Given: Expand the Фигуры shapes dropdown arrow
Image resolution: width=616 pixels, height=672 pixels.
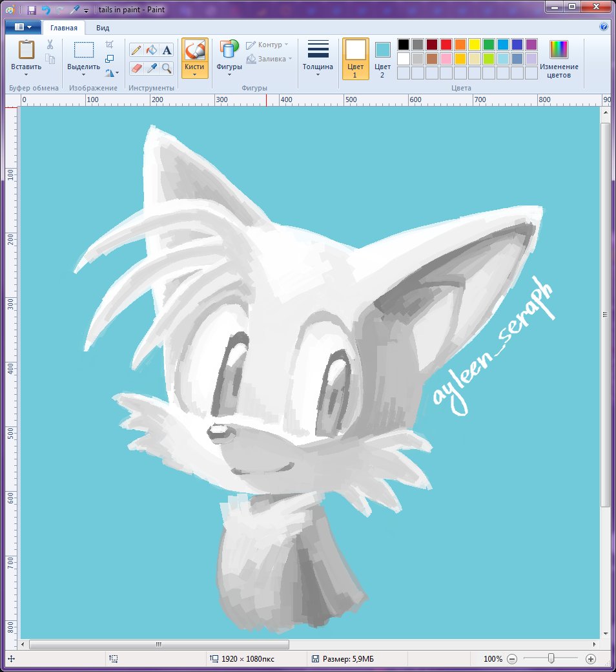Looking at the screenshot, I should point(229,75).
